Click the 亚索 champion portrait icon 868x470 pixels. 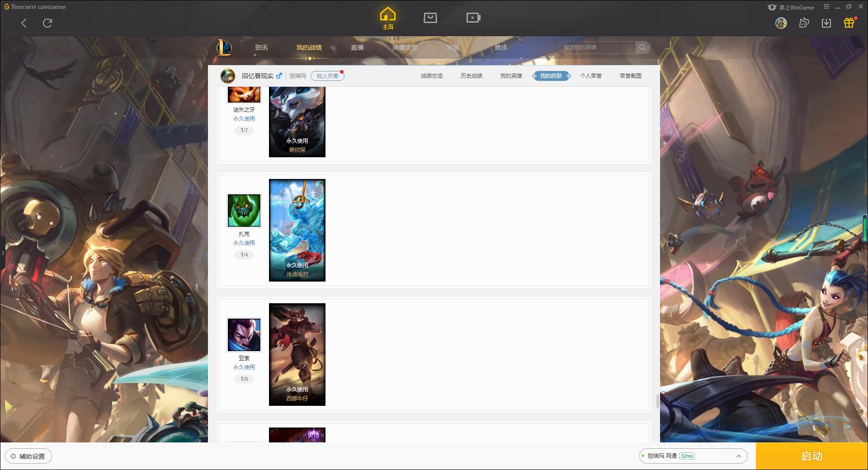point(244,335)
